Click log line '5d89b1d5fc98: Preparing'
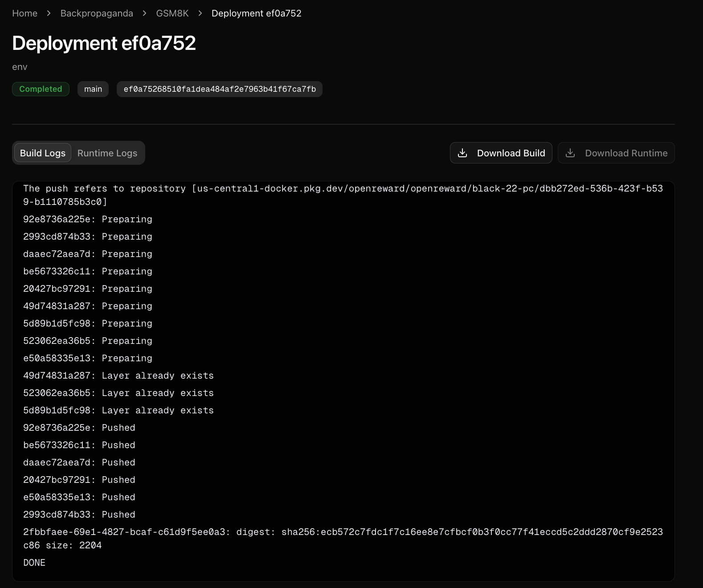This screenshot has height=588, width=703. click(88, 323)
